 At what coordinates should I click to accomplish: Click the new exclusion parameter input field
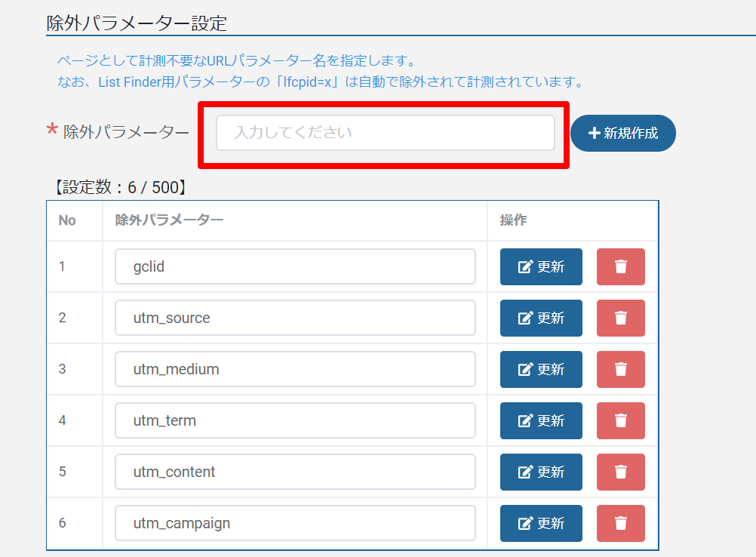pos(385,133)
